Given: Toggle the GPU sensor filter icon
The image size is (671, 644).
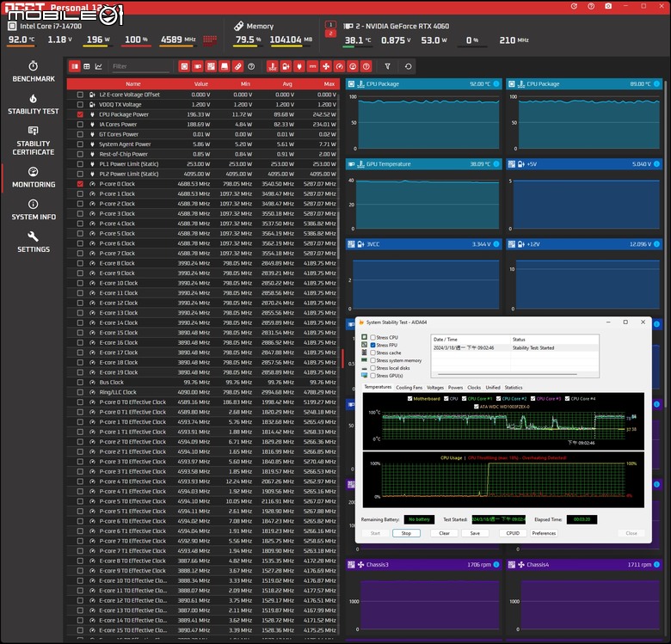Looking at the screenshot, I should pos(198,66).
